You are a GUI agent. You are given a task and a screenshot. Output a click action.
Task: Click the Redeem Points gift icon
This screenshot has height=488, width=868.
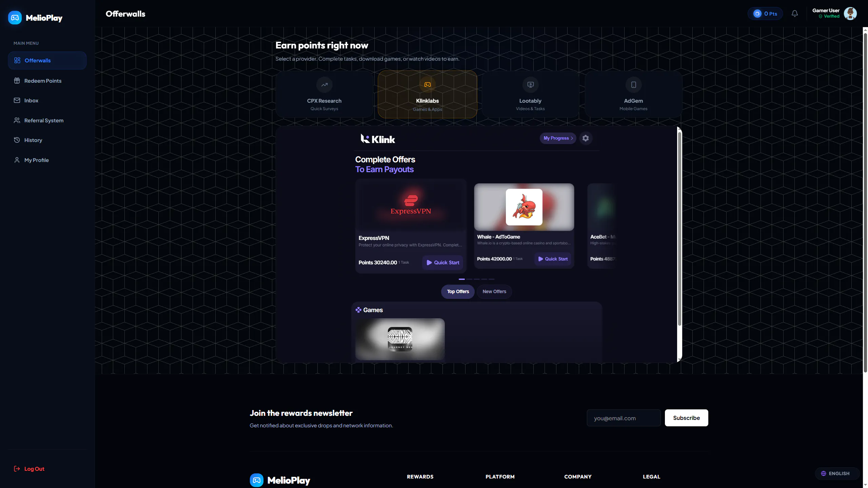tap(17, 81)
